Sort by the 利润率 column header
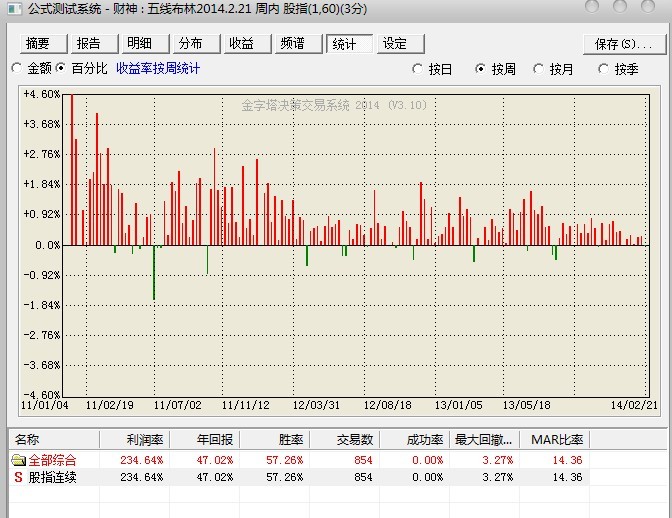 (x=135, y=440)
